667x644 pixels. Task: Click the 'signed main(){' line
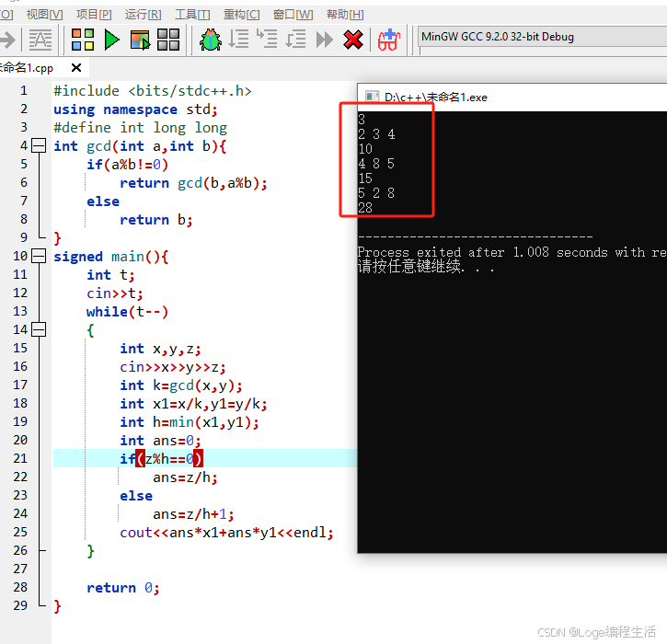[111, 257]
